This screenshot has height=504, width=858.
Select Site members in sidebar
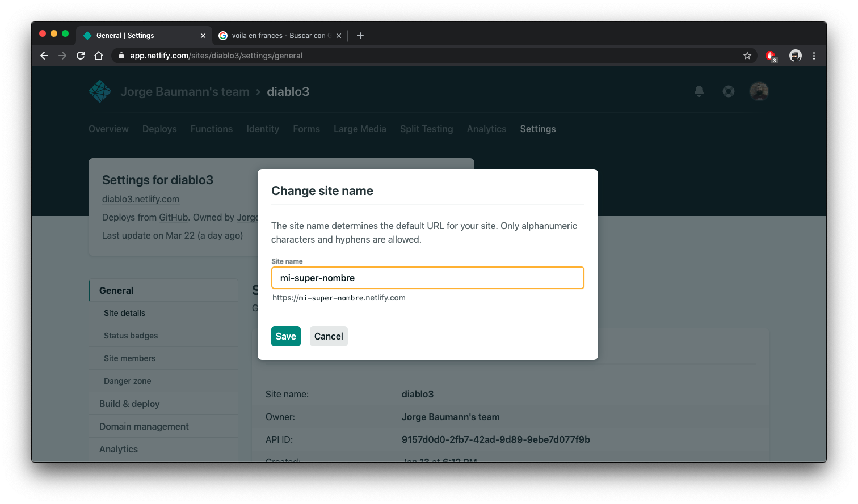[163, 358]
